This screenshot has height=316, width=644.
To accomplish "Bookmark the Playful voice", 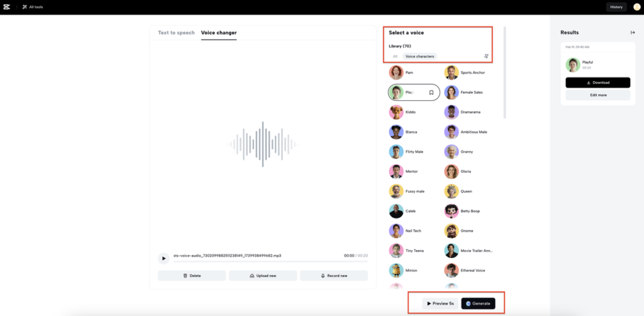I will pyautogui.click(x=431, y=93).
